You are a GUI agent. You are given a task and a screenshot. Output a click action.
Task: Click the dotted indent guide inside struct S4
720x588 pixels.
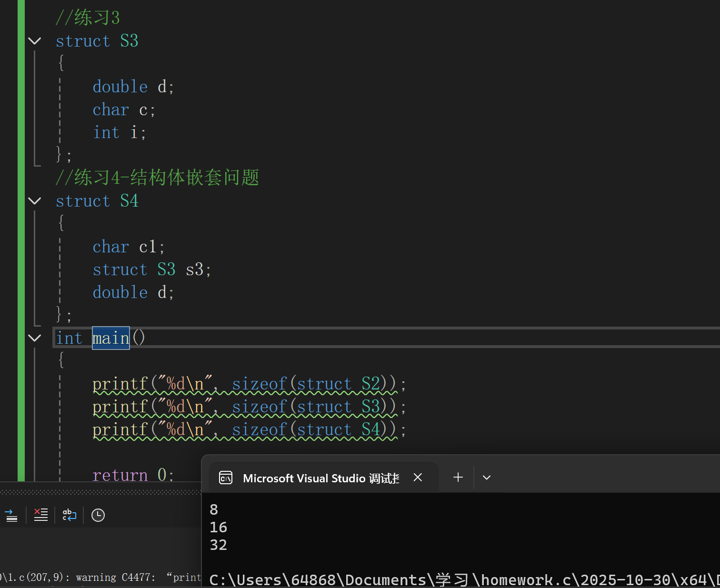click(59, 269)
